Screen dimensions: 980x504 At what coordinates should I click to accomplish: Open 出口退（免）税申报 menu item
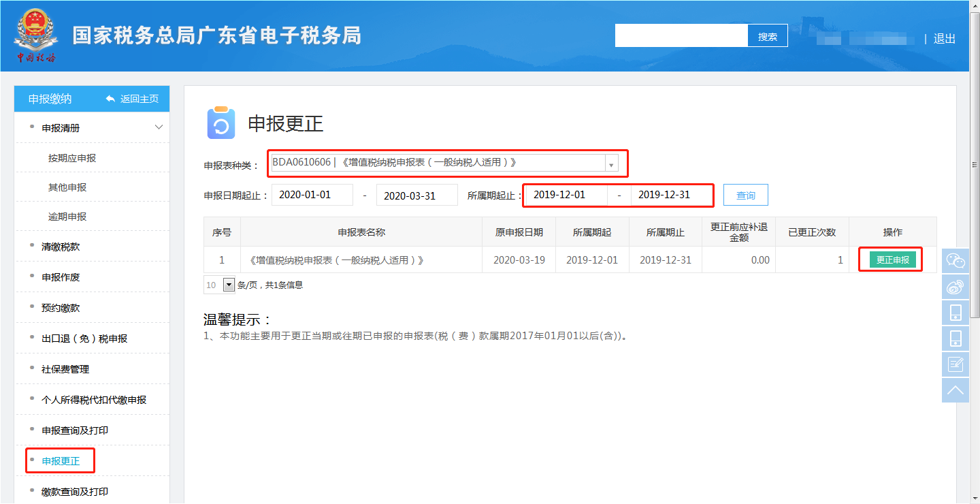point(84,338)
